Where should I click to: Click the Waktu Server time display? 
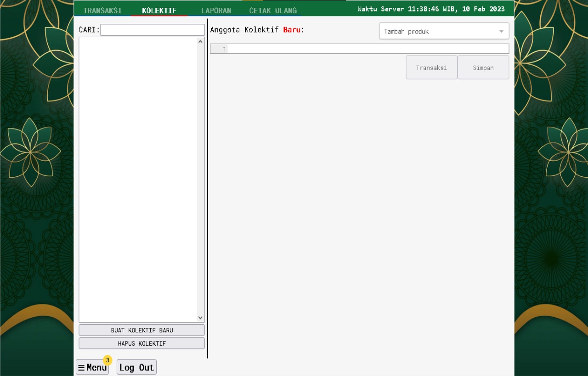tap(431, 9)
